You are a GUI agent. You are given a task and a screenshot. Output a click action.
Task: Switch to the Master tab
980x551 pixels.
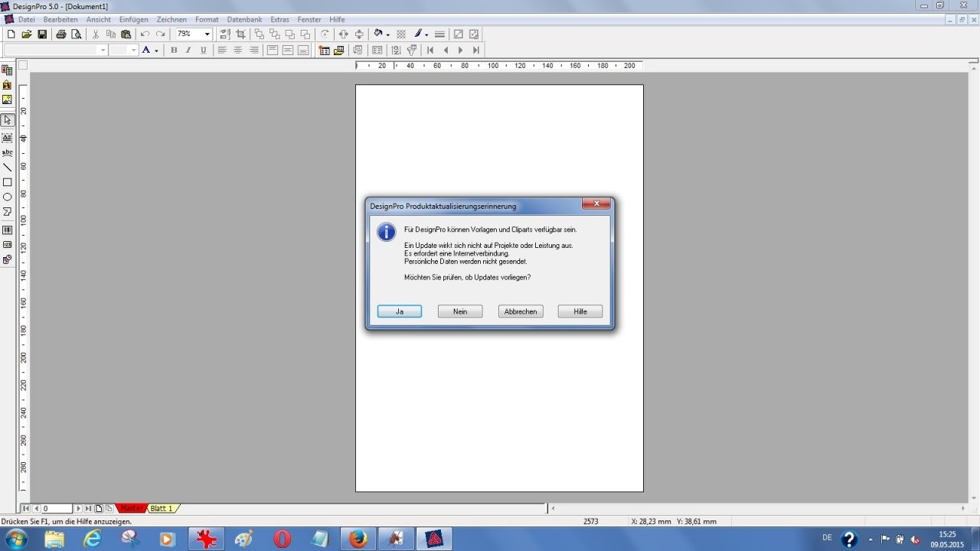tap(132, 508)
